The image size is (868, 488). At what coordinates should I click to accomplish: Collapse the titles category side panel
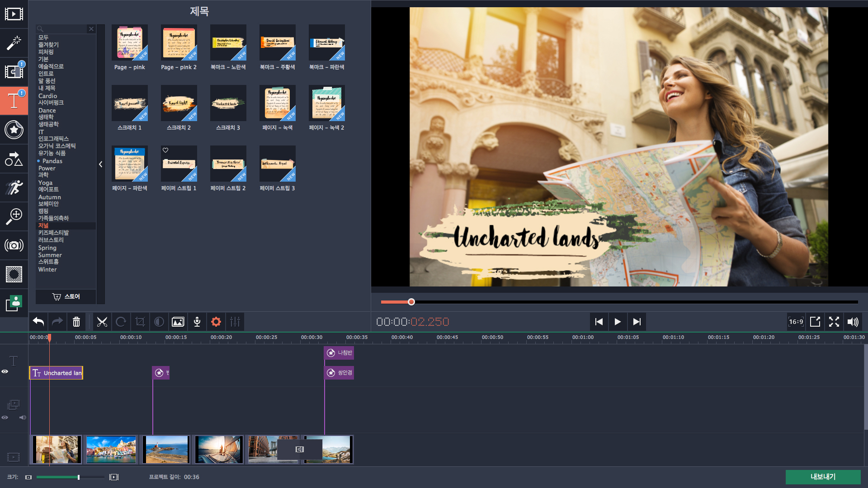click(100, 164)
